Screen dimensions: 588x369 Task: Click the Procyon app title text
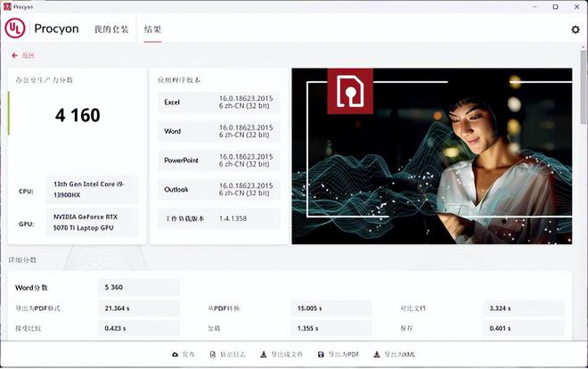coord(56,29)
